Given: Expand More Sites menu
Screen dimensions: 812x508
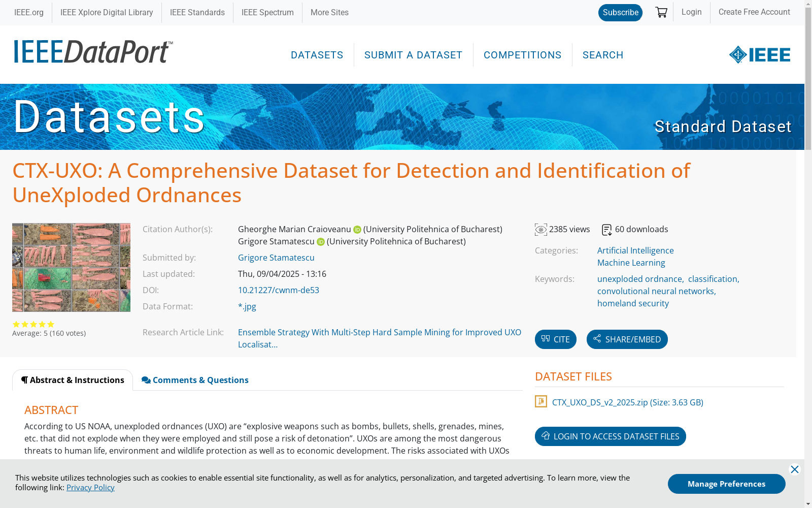Looking at the screenshot, I should coord(329,13).
